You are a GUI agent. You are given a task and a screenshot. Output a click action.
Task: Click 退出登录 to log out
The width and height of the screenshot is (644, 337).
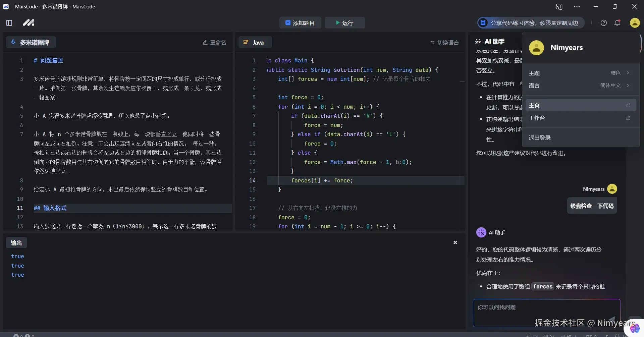(x=540, y=138)
